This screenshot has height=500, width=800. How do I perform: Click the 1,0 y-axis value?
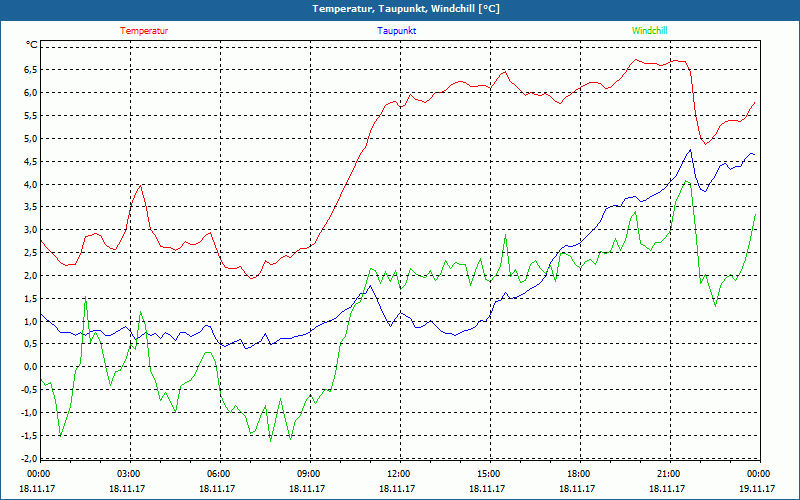coord(31,321)
